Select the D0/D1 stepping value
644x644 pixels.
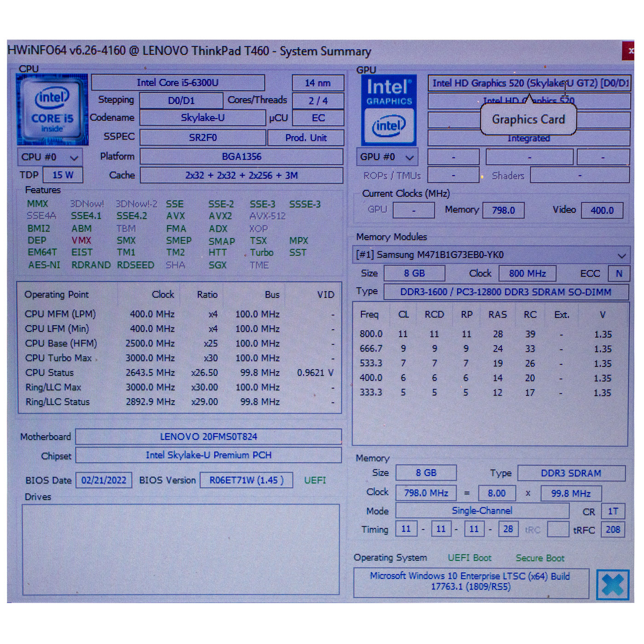(181, 100)
